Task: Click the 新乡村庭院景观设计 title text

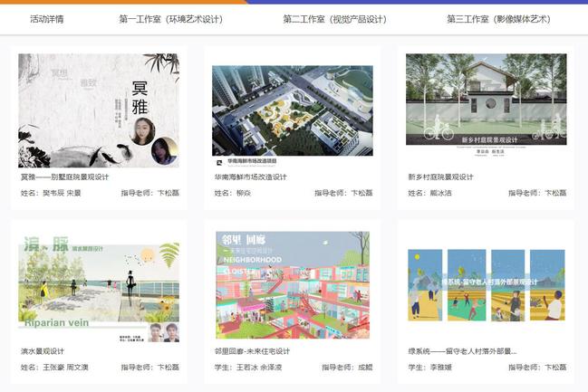Action: click(443, 177)
